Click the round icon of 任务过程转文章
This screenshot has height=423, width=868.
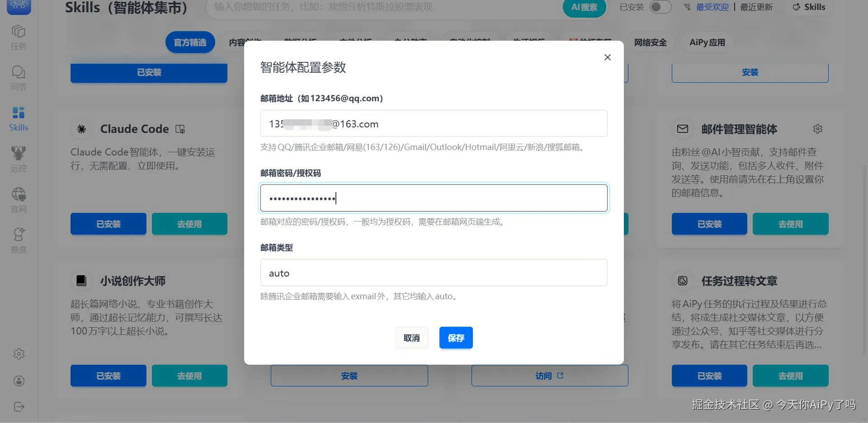[683, 281]
